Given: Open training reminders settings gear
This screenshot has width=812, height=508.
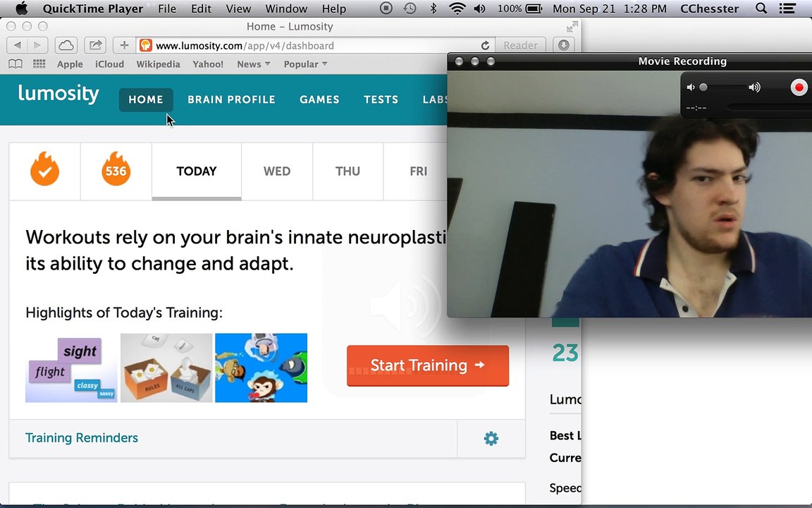Looking at the screenshot, I should 491,439.
